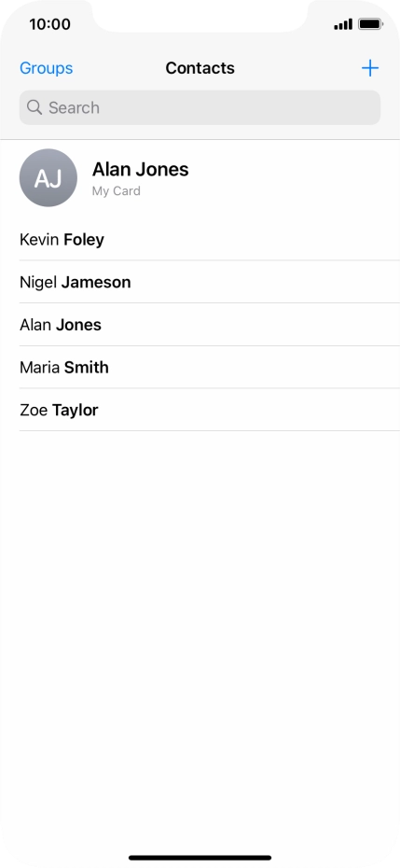Tap the My Card label

(x=117, y=191)
